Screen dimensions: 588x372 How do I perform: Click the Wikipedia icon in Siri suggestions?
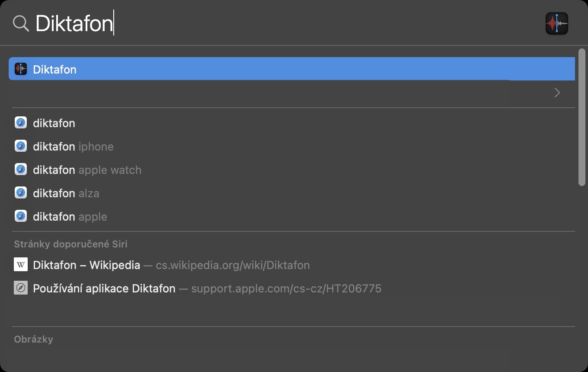click(21, 265)
